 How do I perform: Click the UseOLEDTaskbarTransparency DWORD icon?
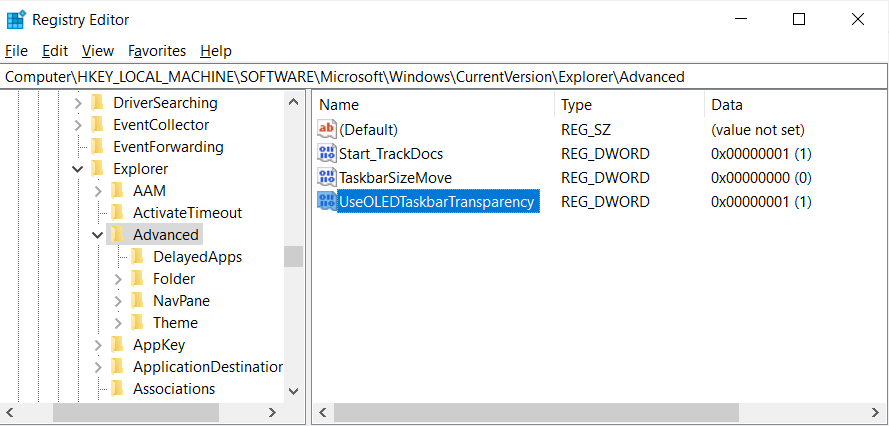tap(327, 201)
